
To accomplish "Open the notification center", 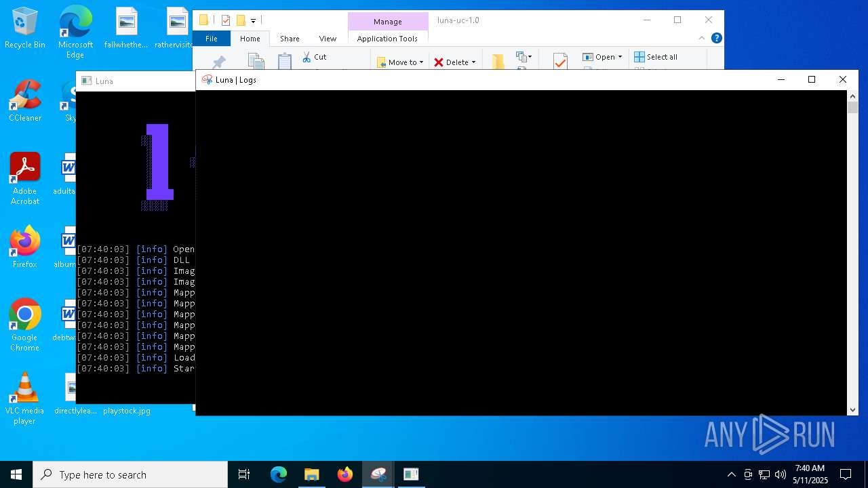I will click(846, 474).
